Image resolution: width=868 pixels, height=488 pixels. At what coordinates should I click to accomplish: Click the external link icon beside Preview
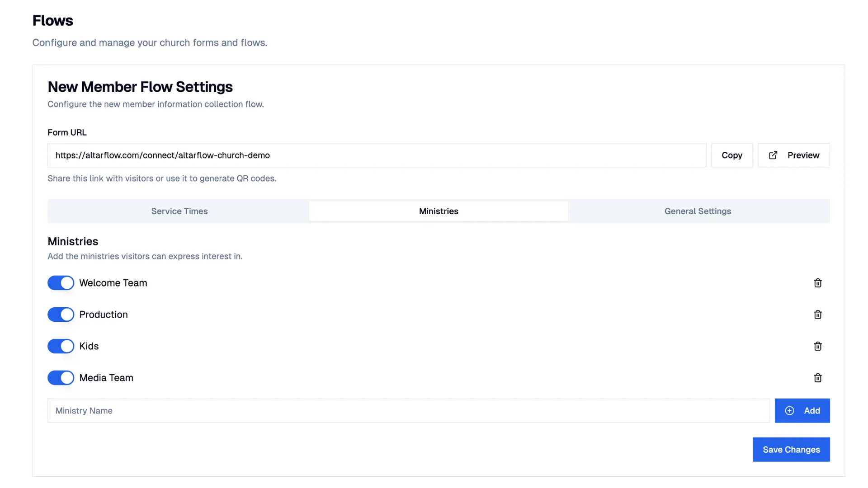tap(773, 155)
